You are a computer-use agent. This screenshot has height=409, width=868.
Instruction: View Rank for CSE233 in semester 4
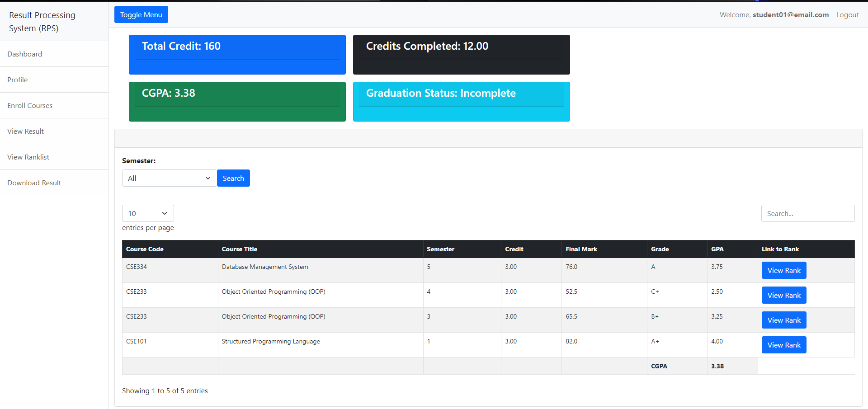[x=783, y=295]
